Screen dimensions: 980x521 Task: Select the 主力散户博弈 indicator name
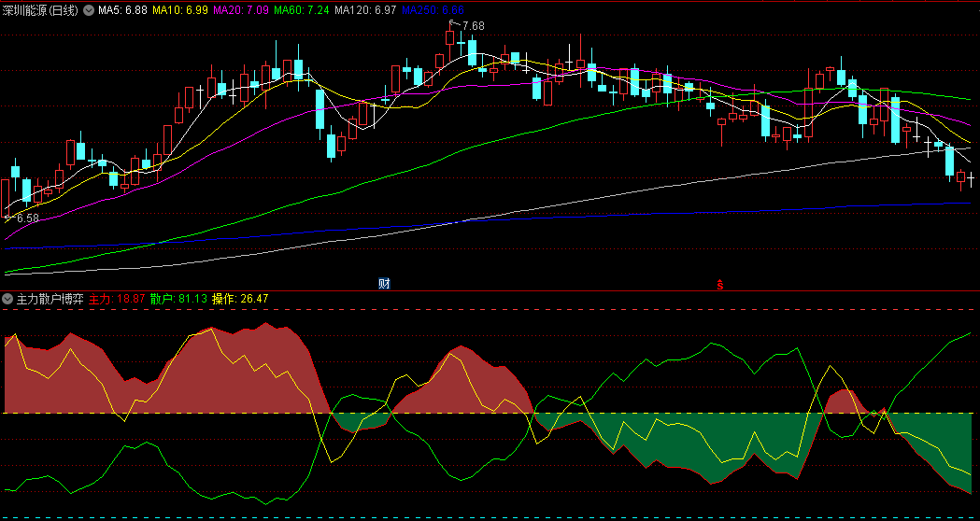(x=50, y=299)
